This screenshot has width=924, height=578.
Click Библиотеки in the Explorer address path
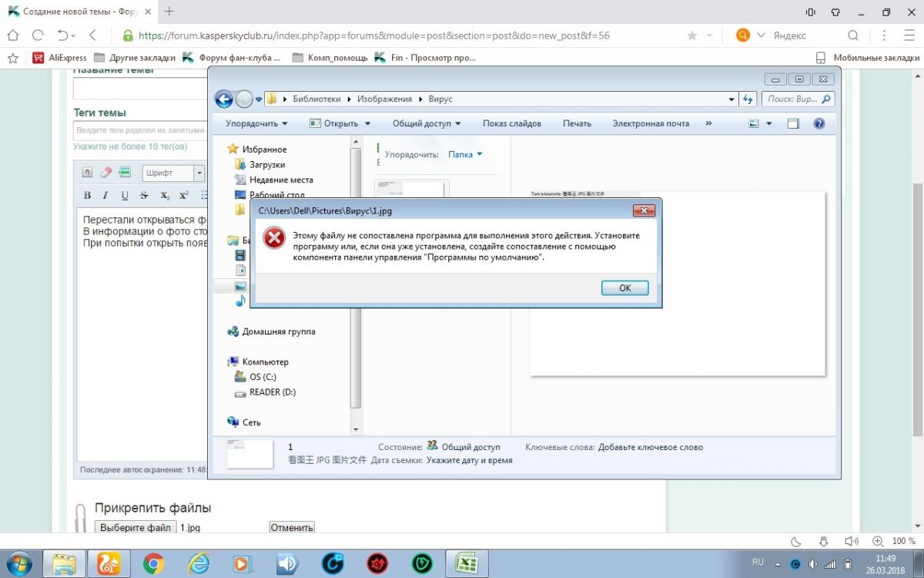pos(318,99)
